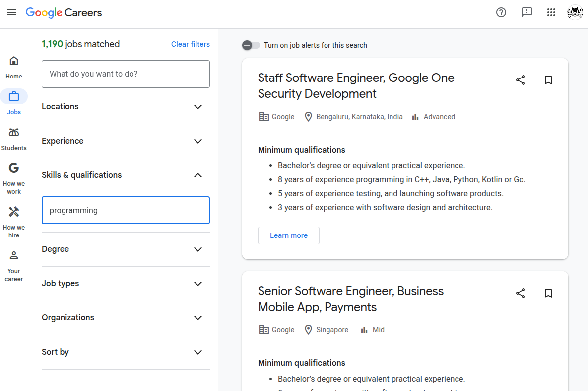
Task: Toggle job alerts for this search
Action: tap(251, 45)
